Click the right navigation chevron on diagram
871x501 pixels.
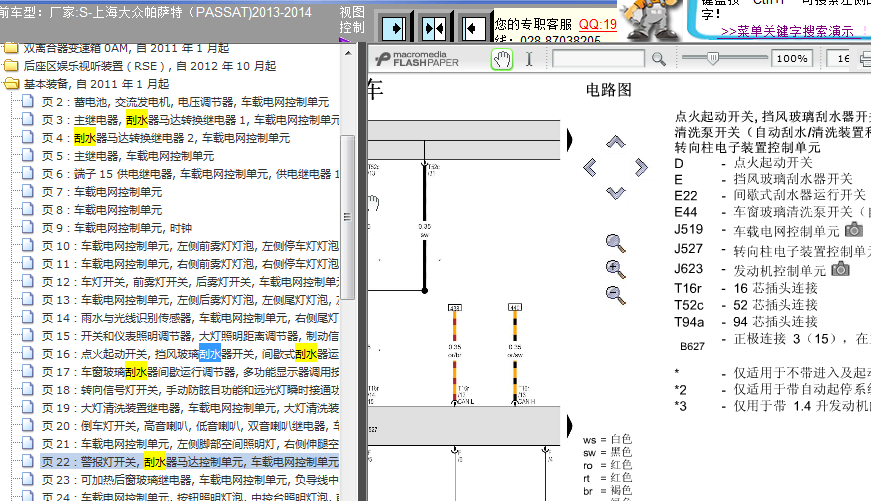[641, 167]
